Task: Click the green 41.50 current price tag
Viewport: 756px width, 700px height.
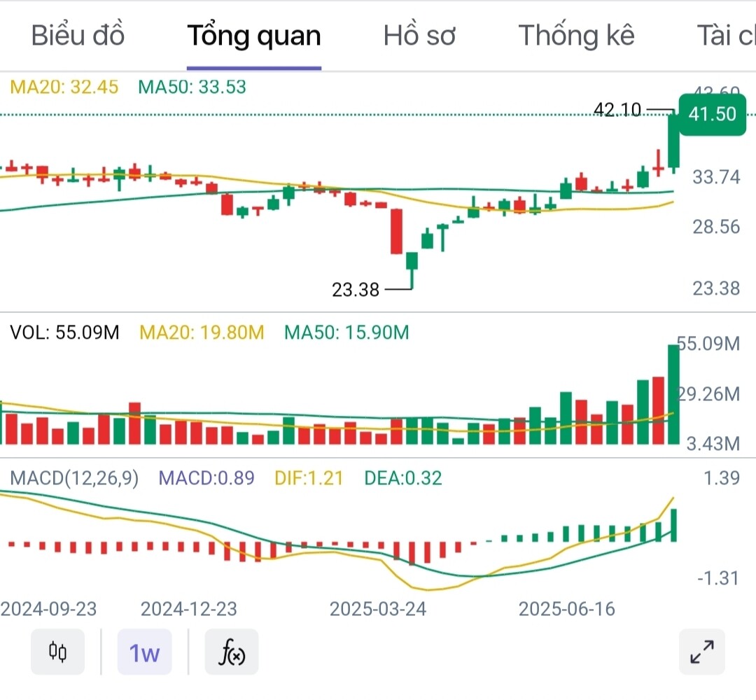Action: coord(713,114)
